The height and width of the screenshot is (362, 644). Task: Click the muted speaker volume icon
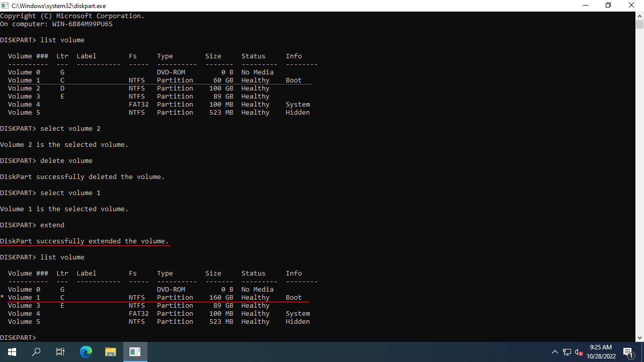pos(579,352)
